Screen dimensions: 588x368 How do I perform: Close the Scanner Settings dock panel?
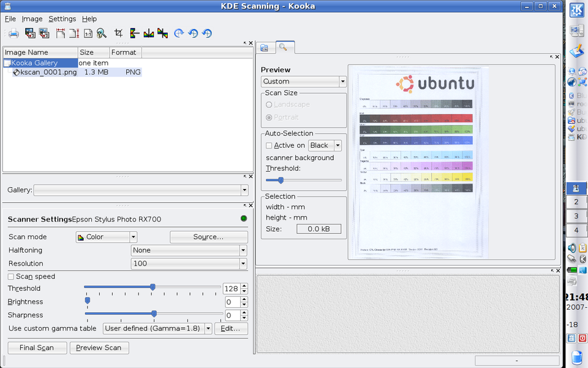[x=251, y=205]
